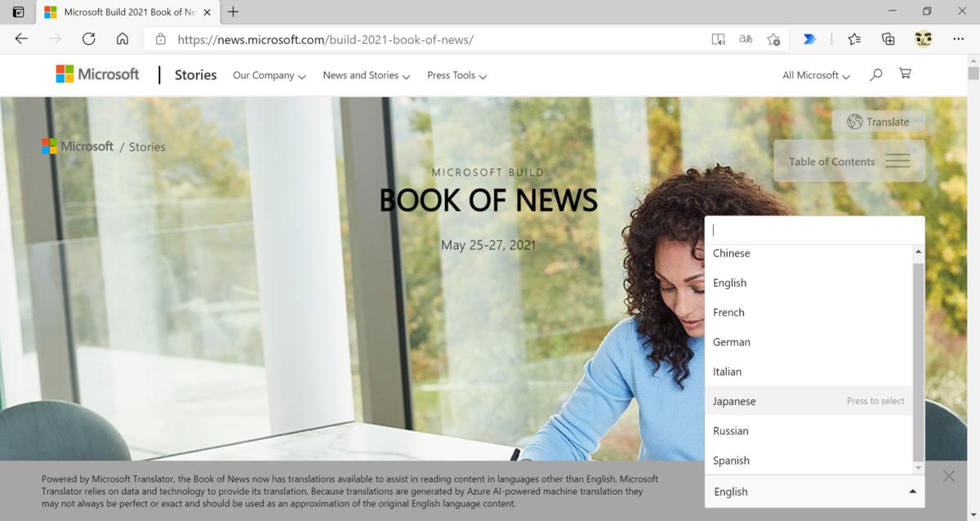Click the browser translate page icon

(x=746, y=39)
